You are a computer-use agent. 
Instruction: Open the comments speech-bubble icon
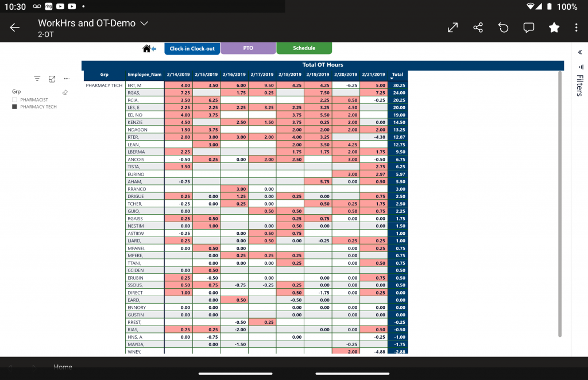click(528, 28)
